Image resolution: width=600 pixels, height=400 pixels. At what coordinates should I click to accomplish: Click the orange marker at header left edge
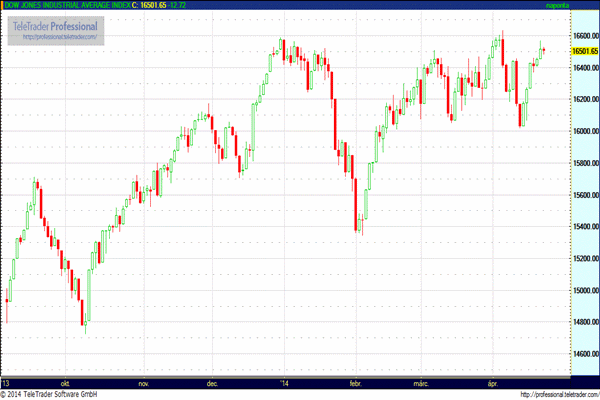[x=2, y=5]
